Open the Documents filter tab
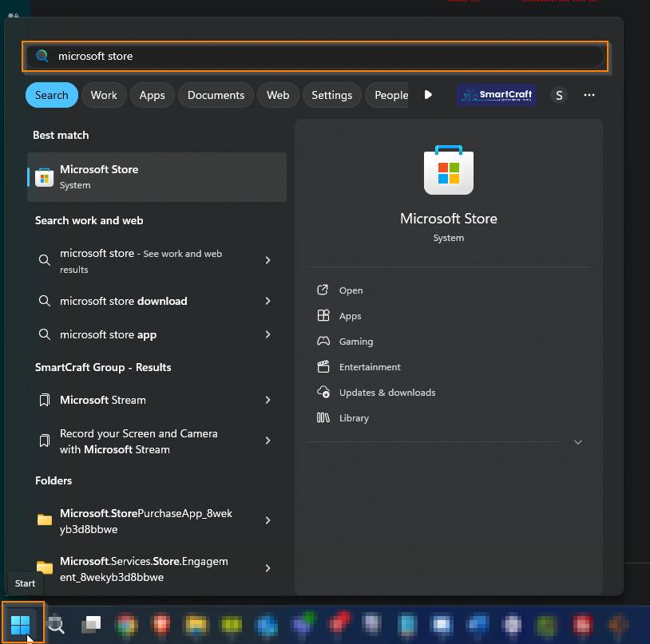 [x=216, y=95]
